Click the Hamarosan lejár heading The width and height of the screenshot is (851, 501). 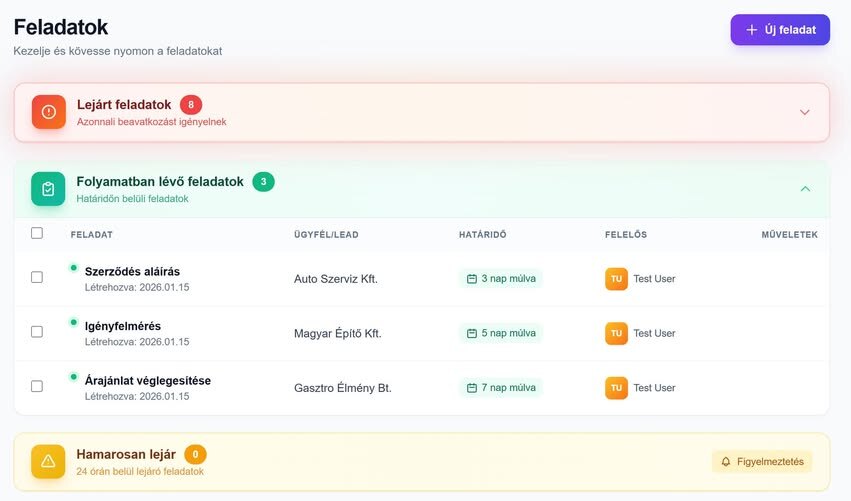(x=126, y=454)
